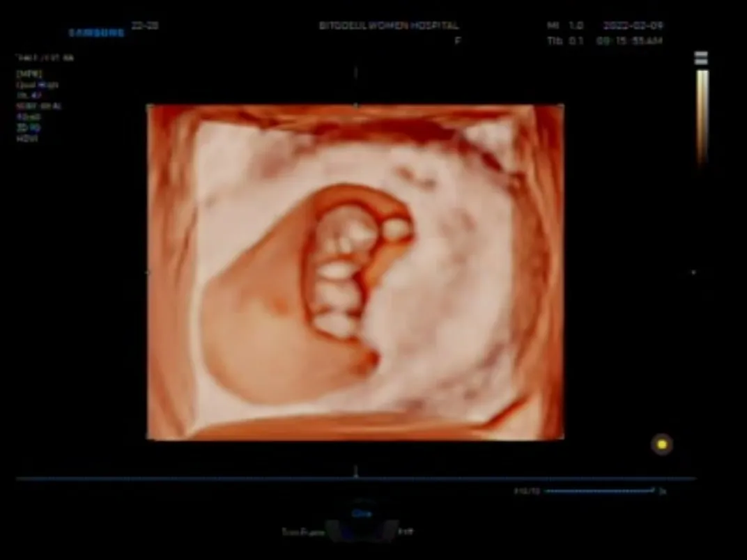Click the trackball center label at the bottom

tap(362, 514)
